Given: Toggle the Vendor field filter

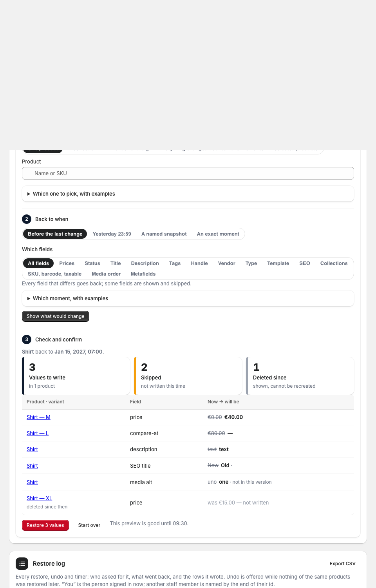Looking at the screenshot, I should point(227,263).
